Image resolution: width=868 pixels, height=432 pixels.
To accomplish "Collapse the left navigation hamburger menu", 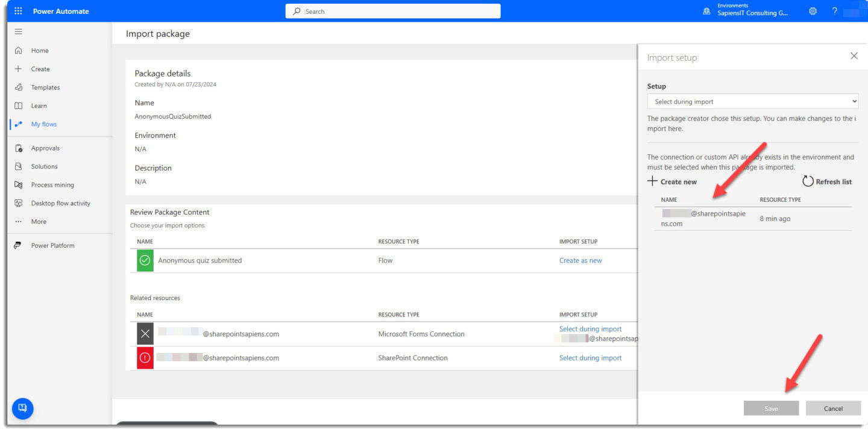I will point(18,31).
